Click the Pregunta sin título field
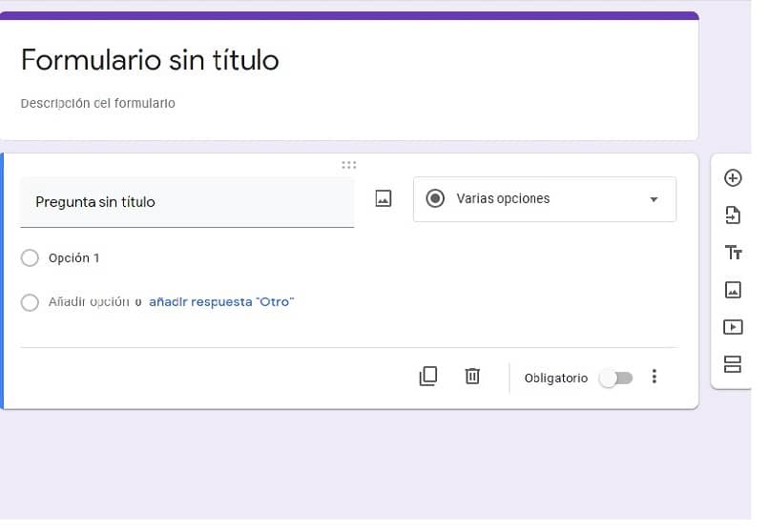This screenshot has height=532, width=769. [x=187, y=202]
